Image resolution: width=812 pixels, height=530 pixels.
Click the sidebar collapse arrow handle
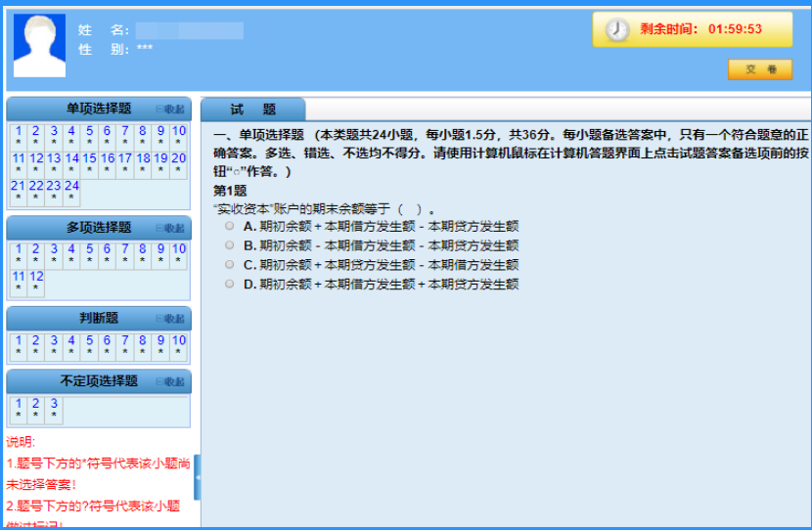point(197,477)
